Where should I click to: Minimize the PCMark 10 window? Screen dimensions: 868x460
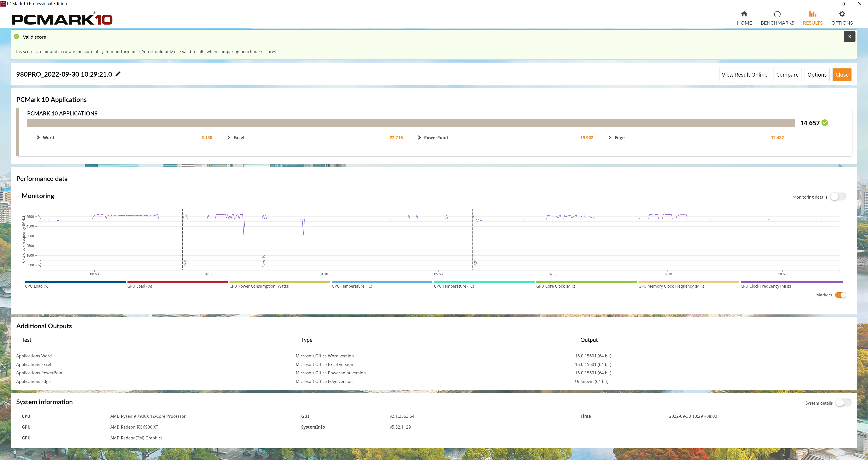[x=828, y=4]
